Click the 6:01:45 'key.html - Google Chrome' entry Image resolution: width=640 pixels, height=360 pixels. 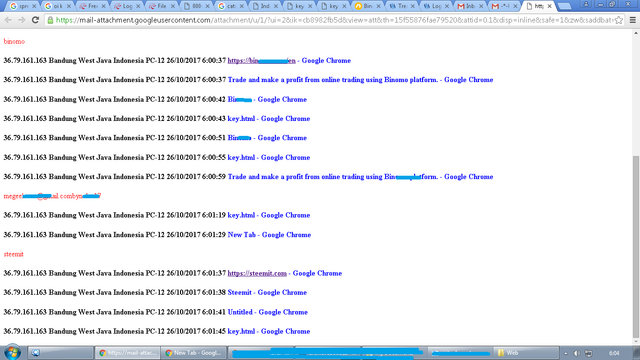[269, 331]
